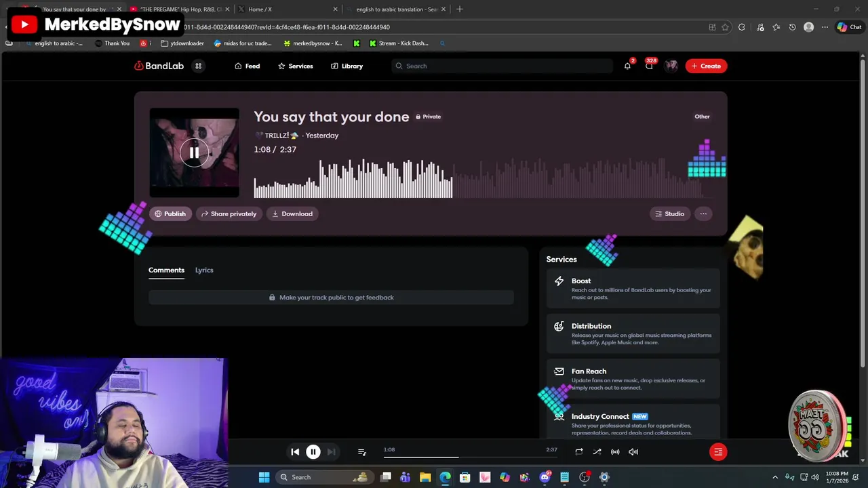Switch to the Comments tab
Screen dimensions: 868x488
(166, 270)
